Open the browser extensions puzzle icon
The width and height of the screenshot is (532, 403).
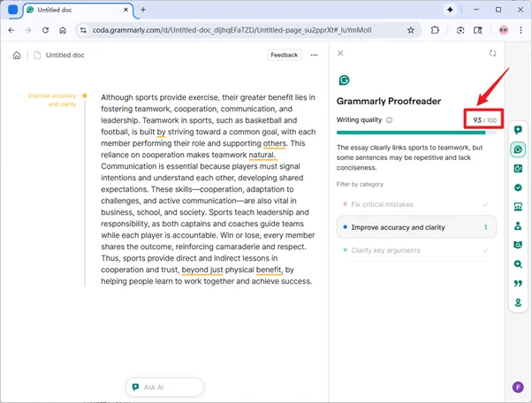point(435,30)
